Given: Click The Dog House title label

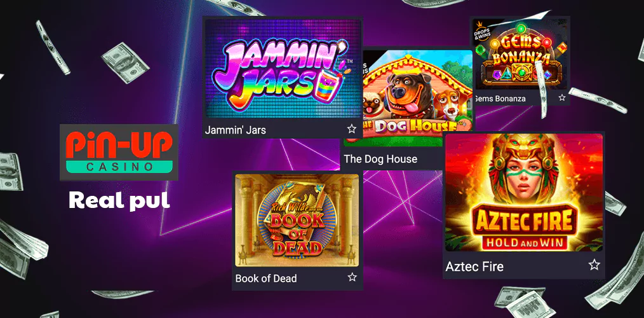Looking at the screenshot, I should pos(380,159).
